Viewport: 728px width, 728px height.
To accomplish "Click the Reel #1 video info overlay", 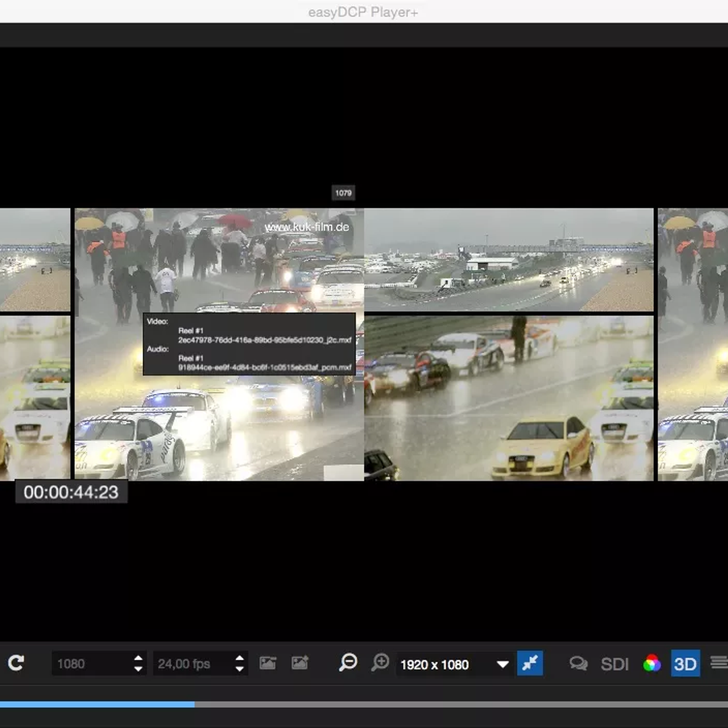I will coord(248,344).
